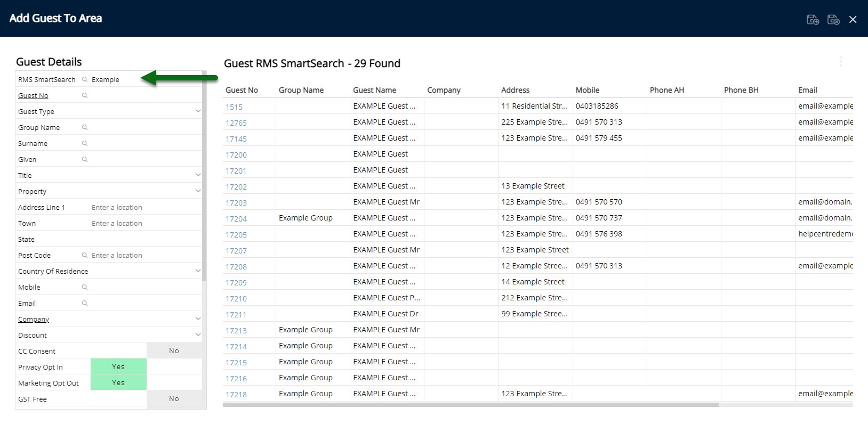Click the Email field search icon
The height and width of the screenshot is (425, 868).
click(84, 303)
